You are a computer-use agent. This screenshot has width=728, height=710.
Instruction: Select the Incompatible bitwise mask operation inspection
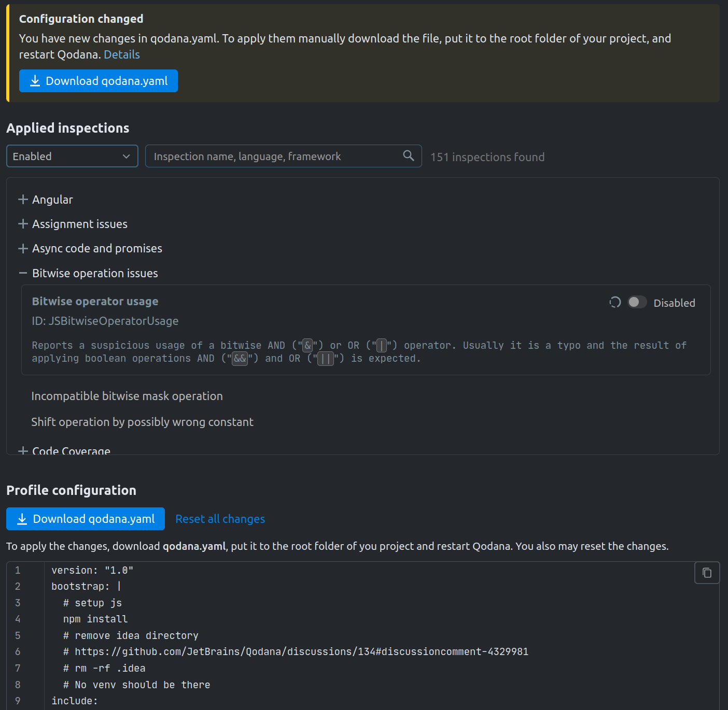tap(127, 396)
